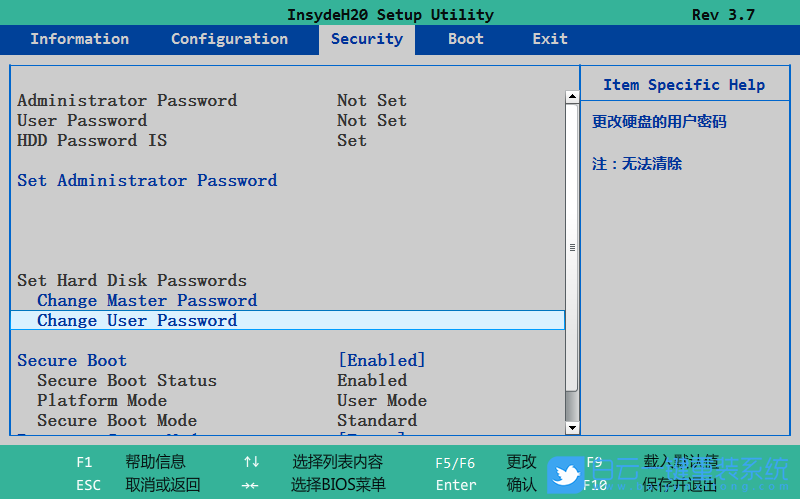Click the left/right arrows key hint
The width and height of the screenshot is (800, 499).
pyautogui.click(x=251, y=485)
